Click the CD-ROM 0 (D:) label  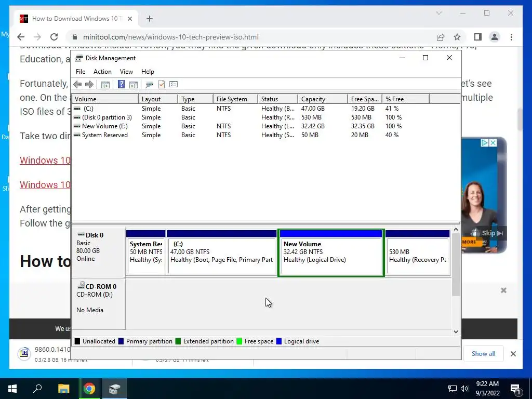(x=98, y=303)
